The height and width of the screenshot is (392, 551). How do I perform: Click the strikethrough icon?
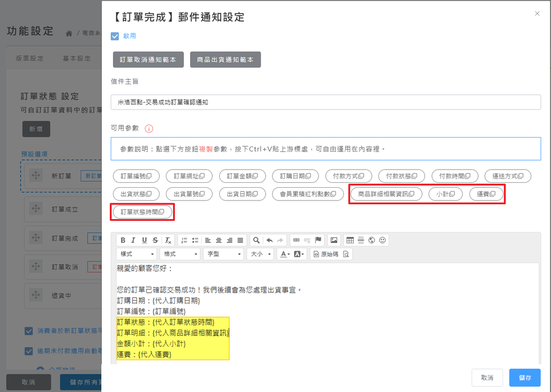[155, 240]
